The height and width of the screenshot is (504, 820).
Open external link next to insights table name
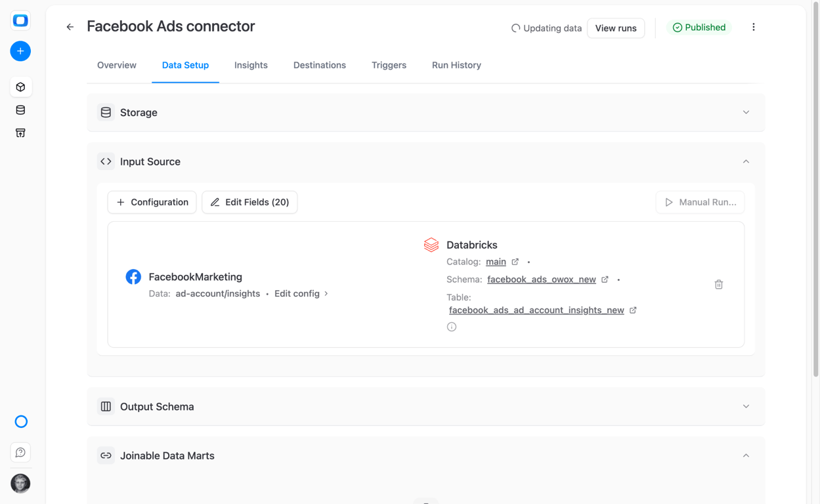633,310
